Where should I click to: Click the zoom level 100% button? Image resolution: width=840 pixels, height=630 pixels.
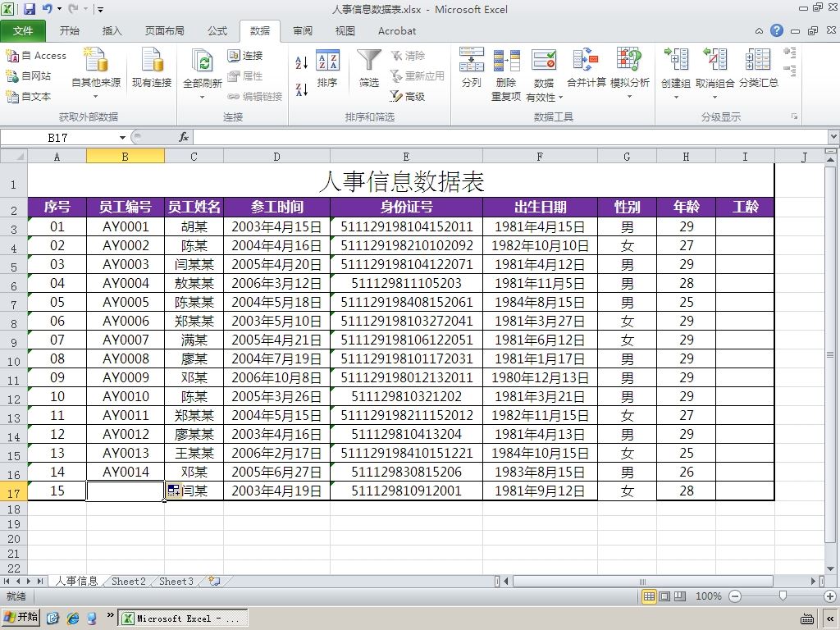coord(708,596)
